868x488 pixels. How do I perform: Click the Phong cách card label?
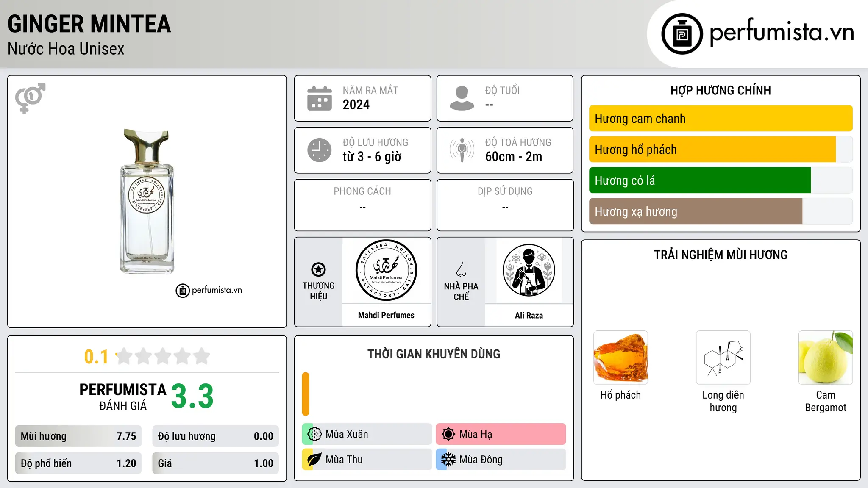[x=362, y=191]
